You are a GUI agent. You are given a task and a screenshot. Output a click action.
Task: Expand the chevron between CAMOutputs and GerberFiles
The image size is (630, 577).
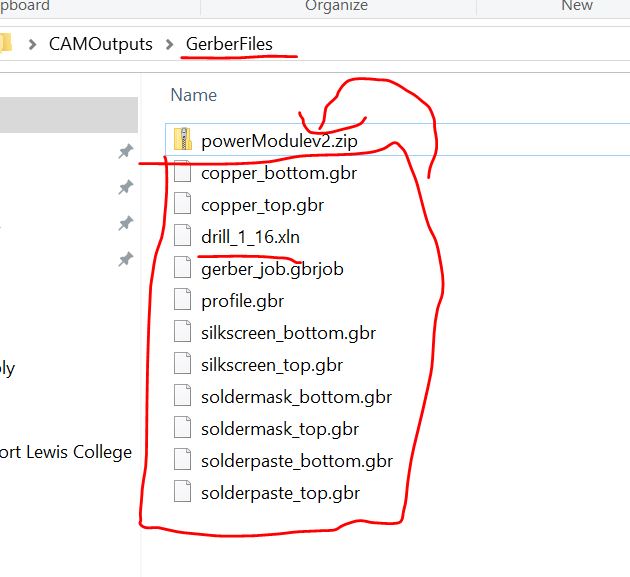(x=169, y=45)
